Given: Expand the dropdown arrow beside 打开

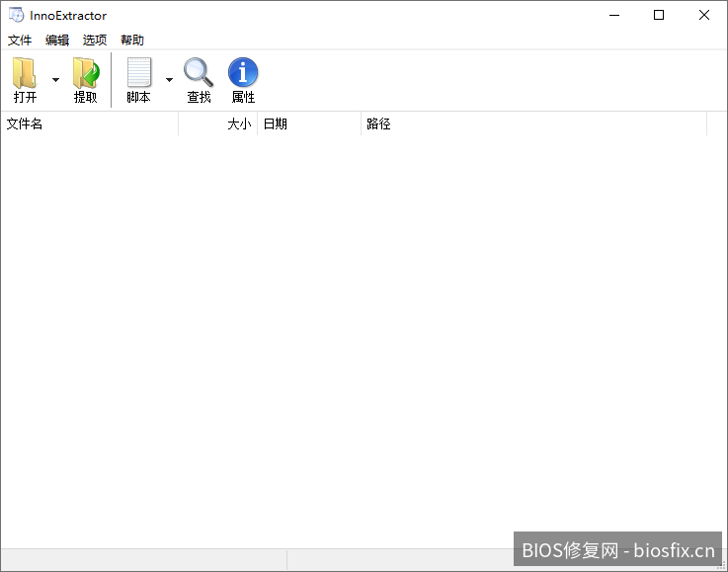Looking at the screenshot, I should pyautogui.click(x=55, y=80).
